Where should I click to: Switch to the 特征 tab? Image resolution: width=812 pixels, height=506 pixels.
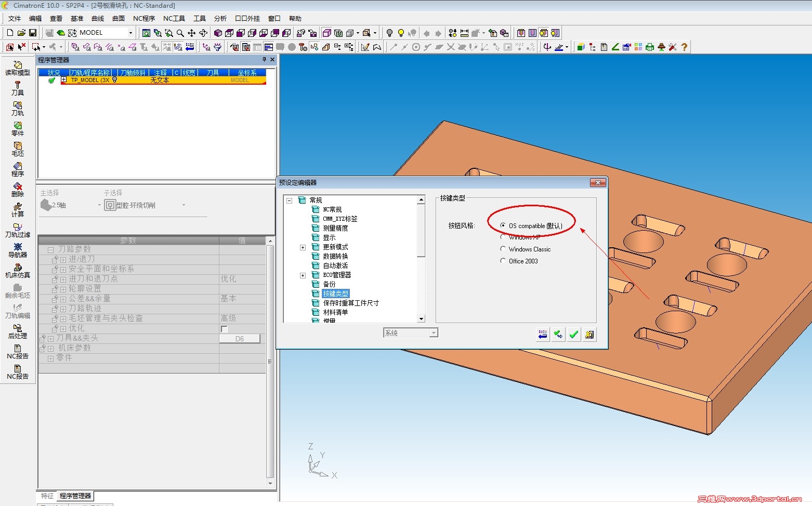(x=47, y=496)
